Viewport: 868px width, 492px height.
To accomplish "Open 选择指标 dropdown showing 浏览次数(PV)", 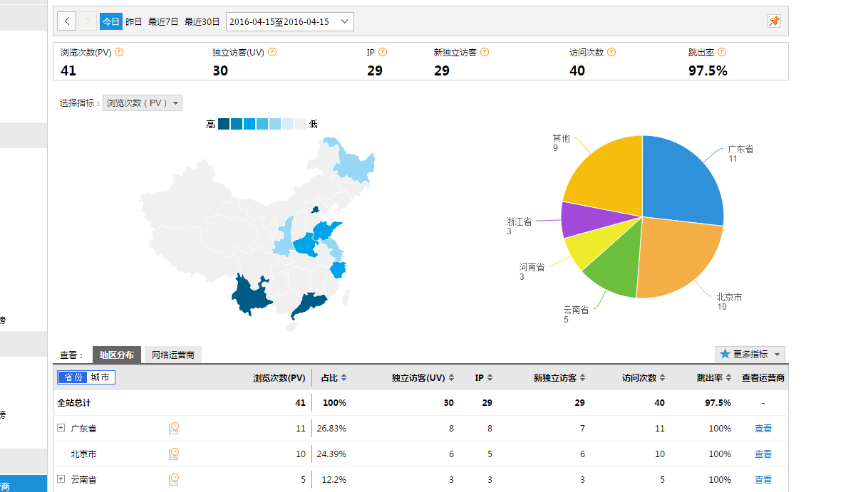I will pos(143,103).
